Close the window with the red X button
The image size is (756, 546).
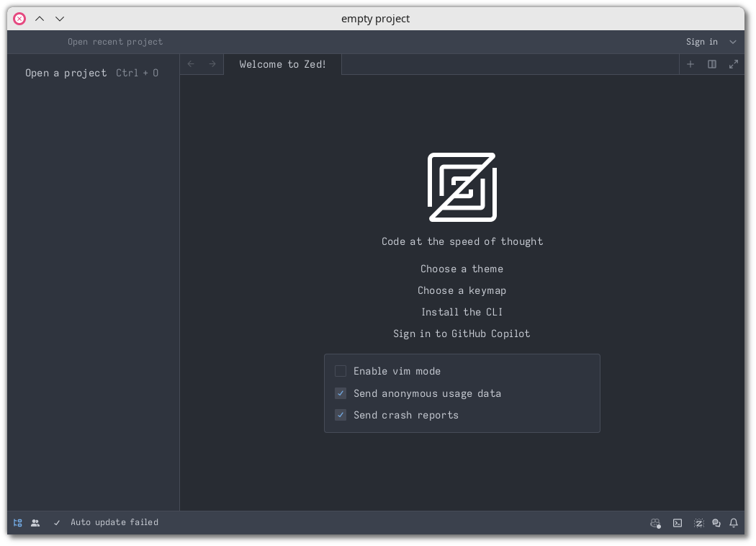tap(19, 19)
